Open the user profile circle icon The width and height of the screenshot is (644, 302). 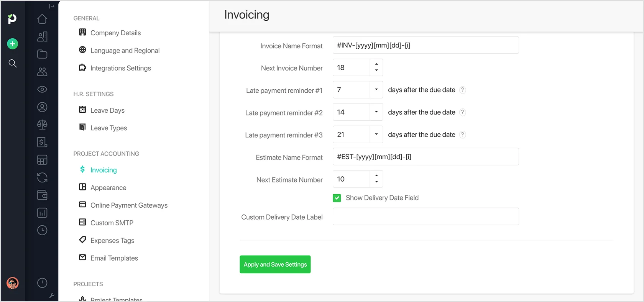(x=42, y=107)
